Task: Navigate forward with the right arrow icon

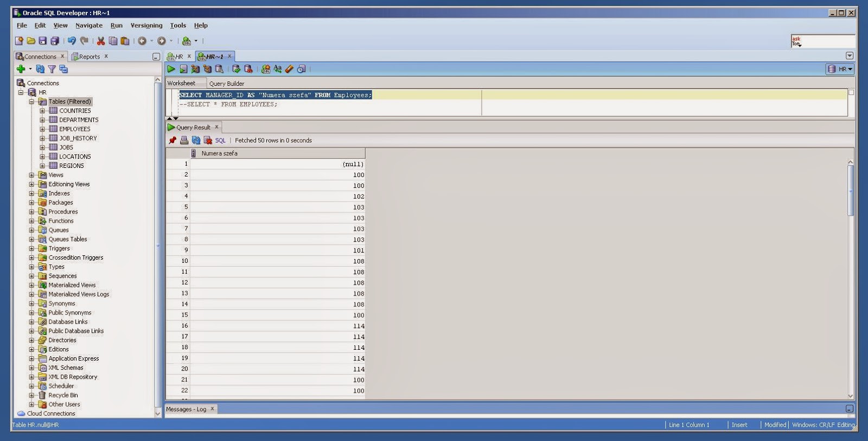Action: point(162,41)
